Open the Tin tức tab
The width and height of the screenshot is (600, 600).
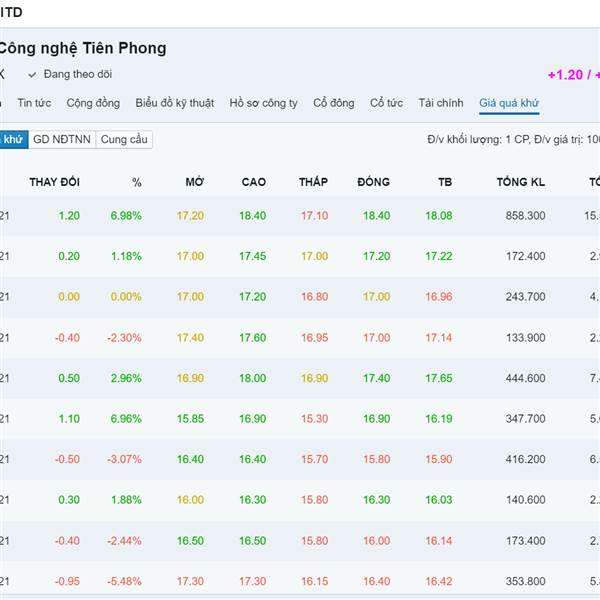pyautogui.click(x=34, y=103)
